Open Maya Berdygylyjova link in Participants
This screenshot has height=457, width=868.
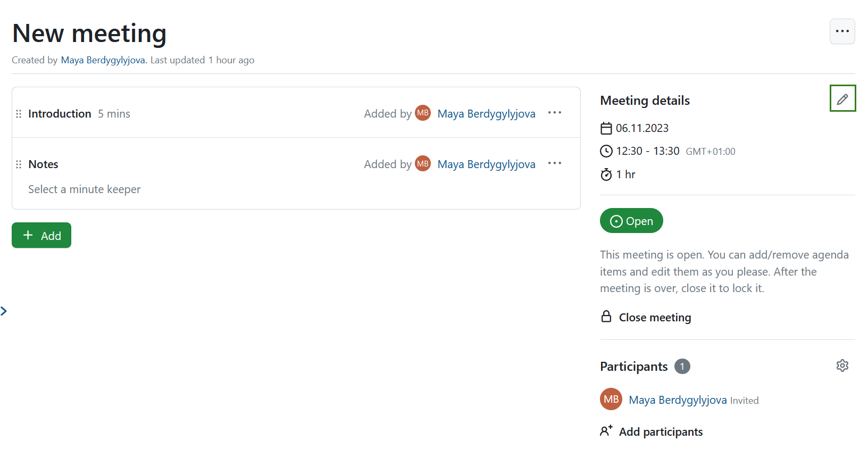(x=678, y=400)
